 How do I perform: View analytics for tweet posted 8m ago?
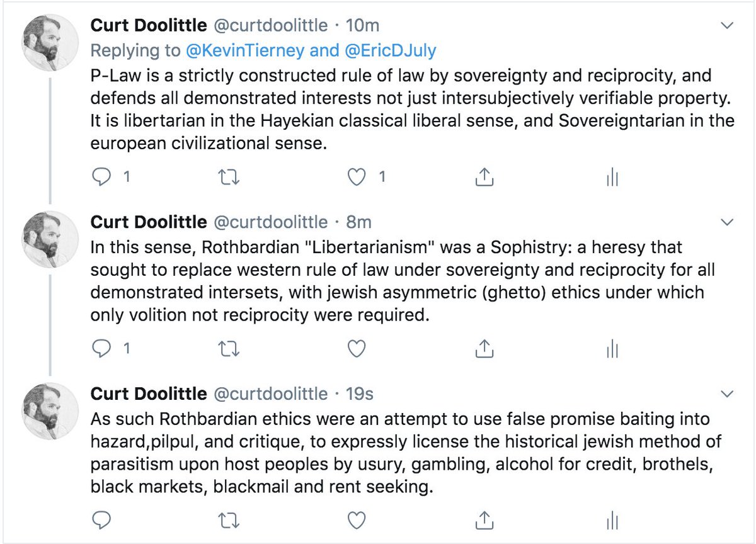point(612,348)
